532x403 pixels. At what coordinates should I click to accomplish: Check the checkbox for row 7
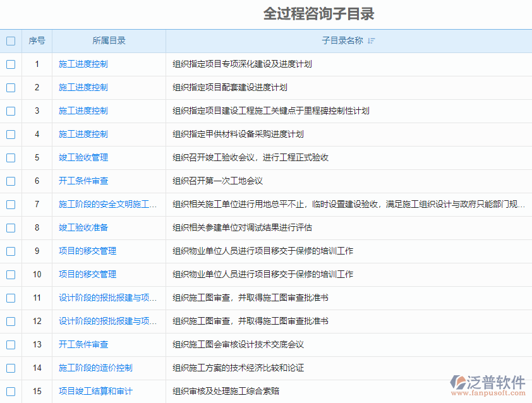point(10,204)
